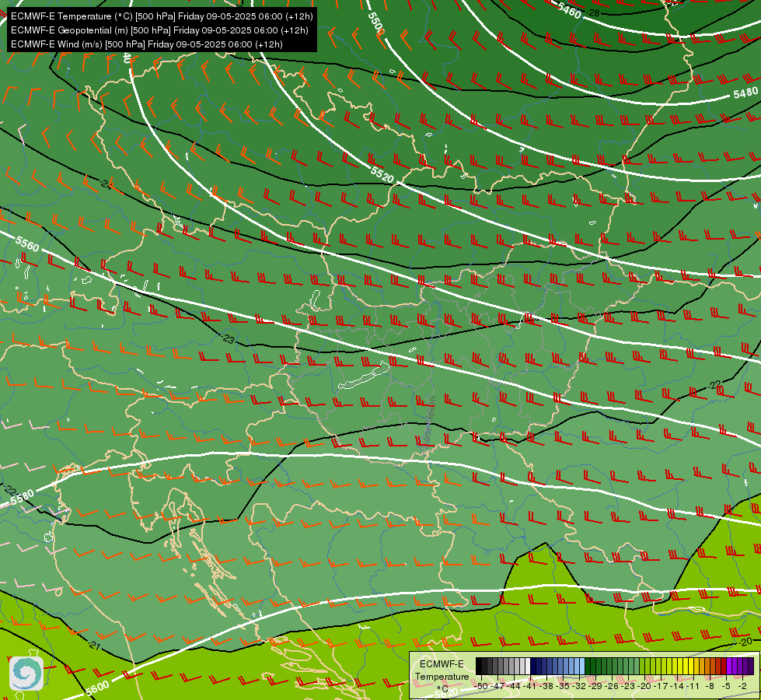
Task: Click the -44 legend scale value
Action: tap(514, 687)
